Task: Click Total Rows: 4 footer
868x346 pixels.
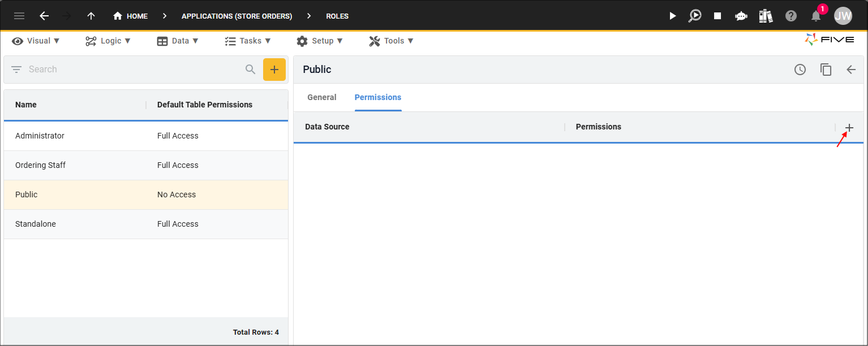Action: pyautogui.click(x=256, y=332)
